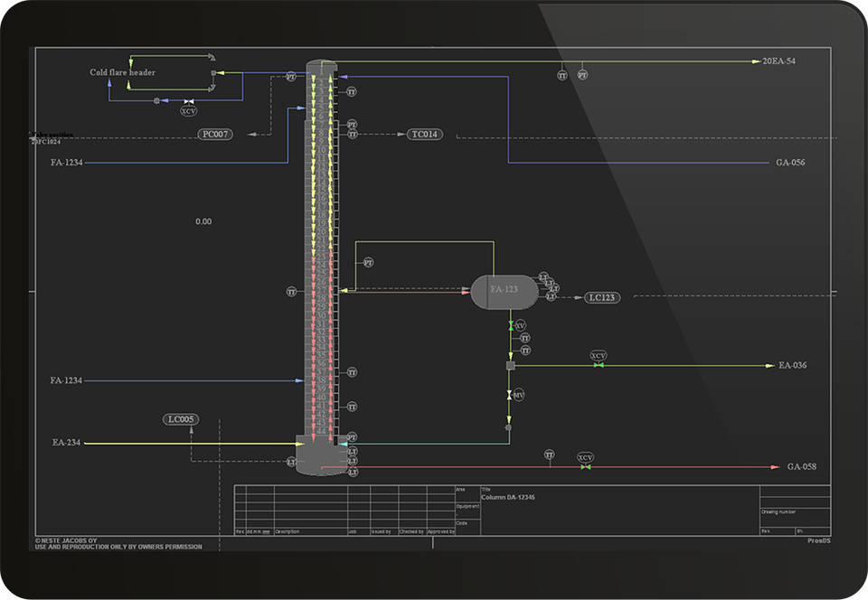Select the XCV valve on GA-058 line
Viewport: 868px width, 600px height.
pyautogui.click(x=586, y=466)
